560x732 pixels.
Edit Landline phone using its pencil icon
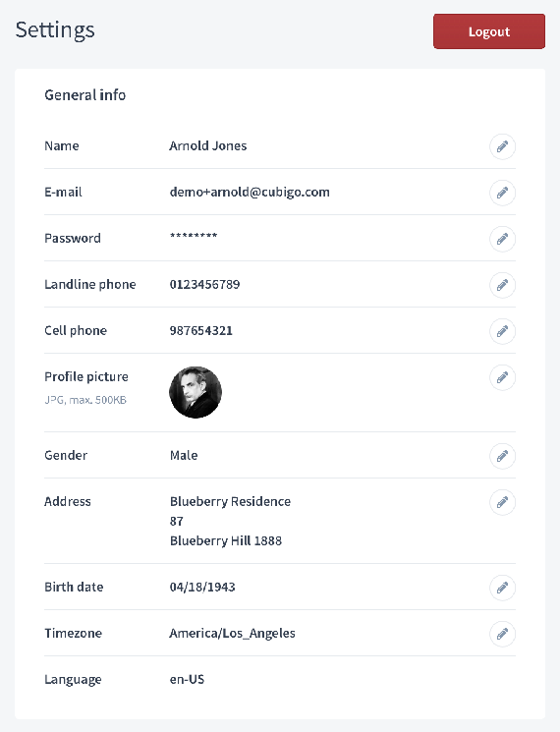point(502,285)
